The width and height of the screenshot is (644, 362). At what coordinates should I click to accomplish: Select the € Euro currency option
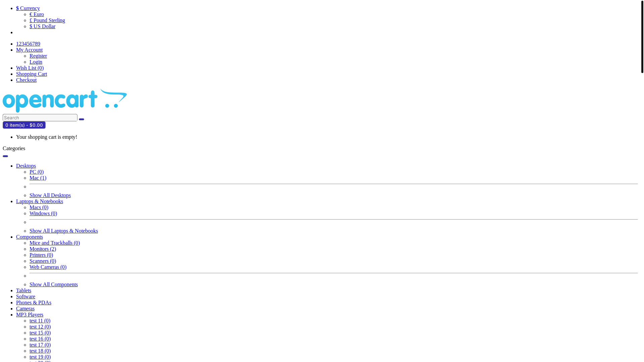pos(37,14)
